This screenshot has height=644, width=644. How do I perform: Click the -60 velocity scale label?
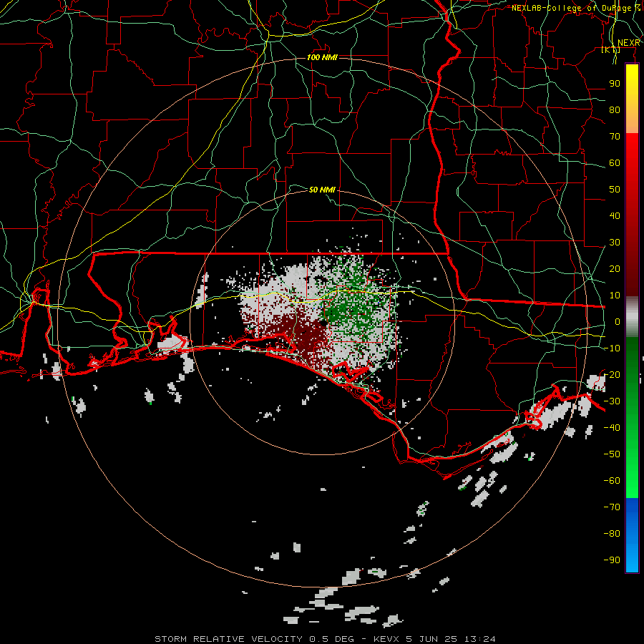[x=612, y=481]
